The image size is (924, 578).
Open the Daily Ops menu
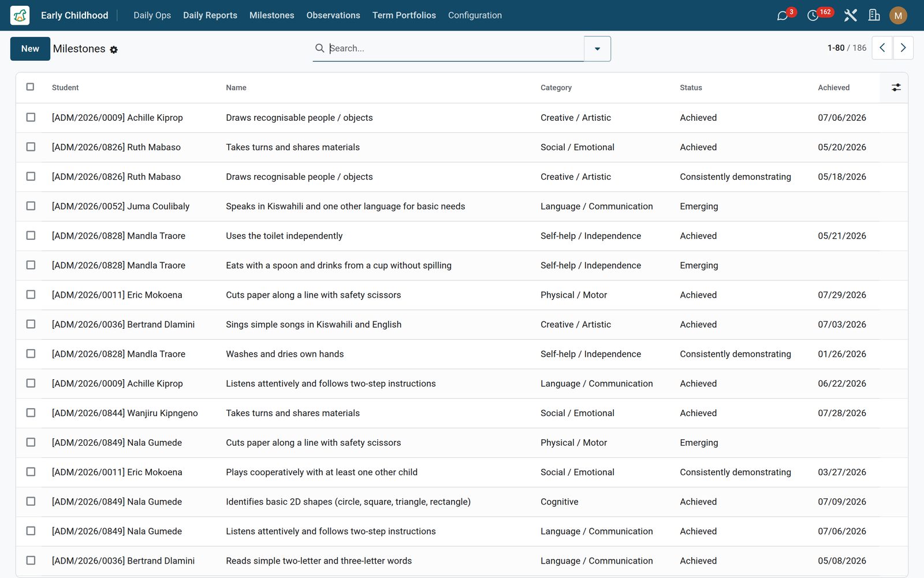point(152,16)
